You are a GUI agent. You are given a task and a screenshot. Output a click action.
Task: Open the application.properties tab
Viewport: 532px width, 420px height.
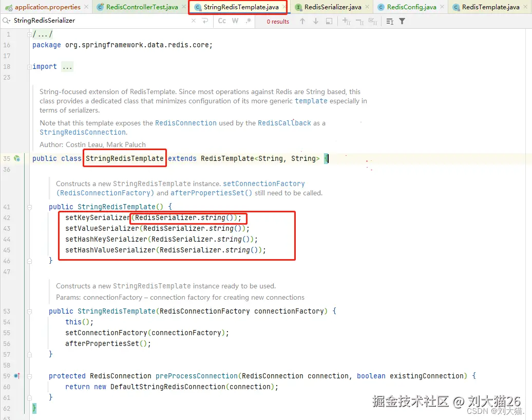[47, 7]
